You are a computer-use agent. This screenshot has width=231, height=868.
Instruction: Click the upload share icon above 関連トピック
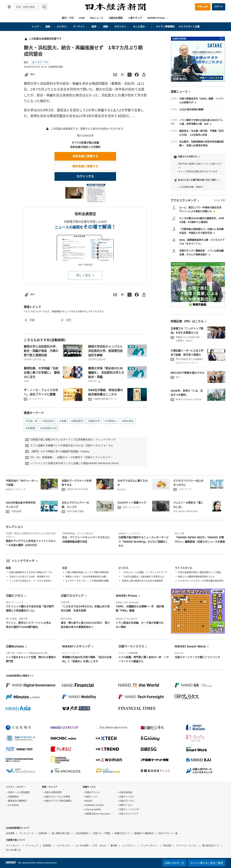click(x=144, y=294)
